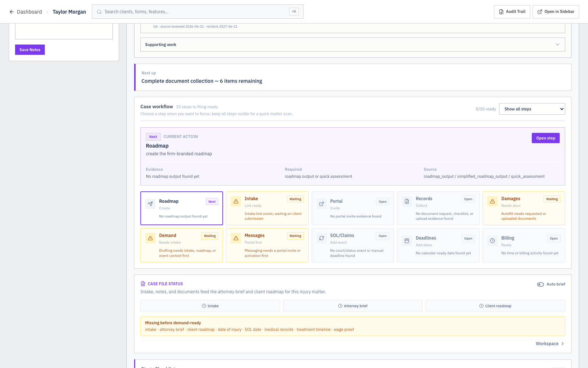Go to Dashboard breadcrumb
The image size is (588, 368).
point(29,12)
